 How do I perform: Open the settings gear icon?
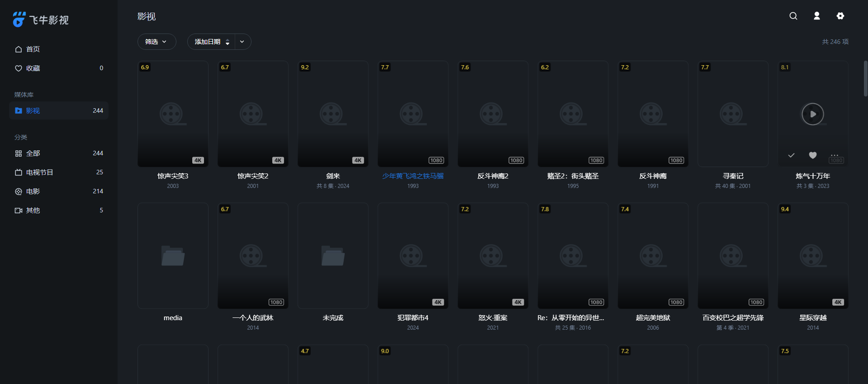[840, 16]
